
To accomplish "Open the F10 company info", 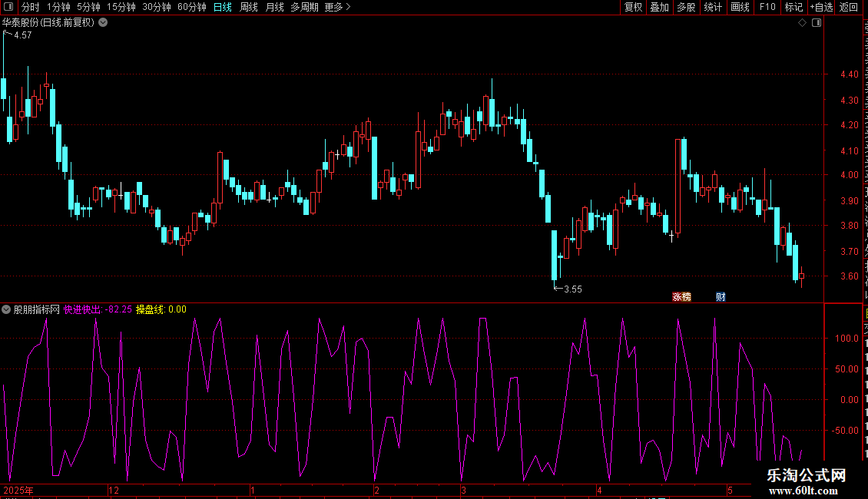I will [767, 7].
